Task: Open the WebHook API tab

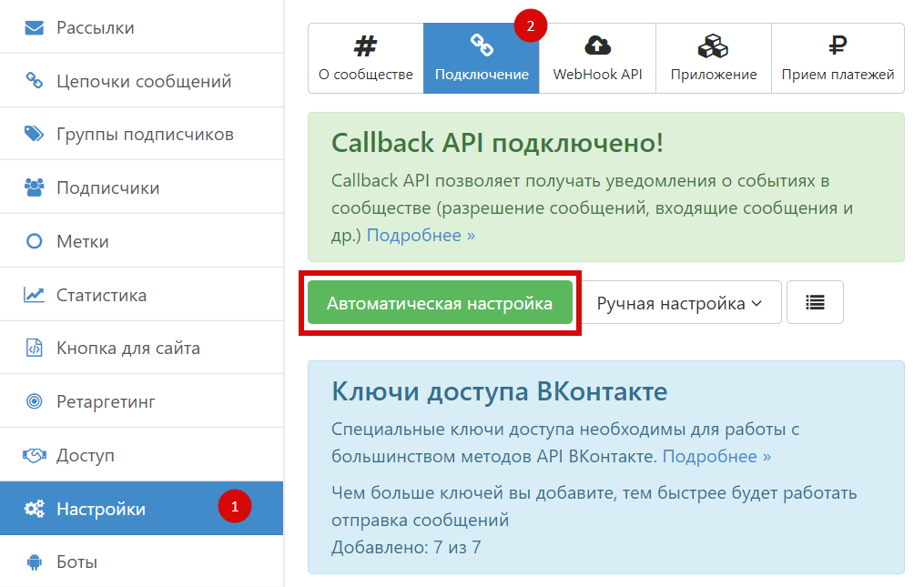Action: coord(597,58)
